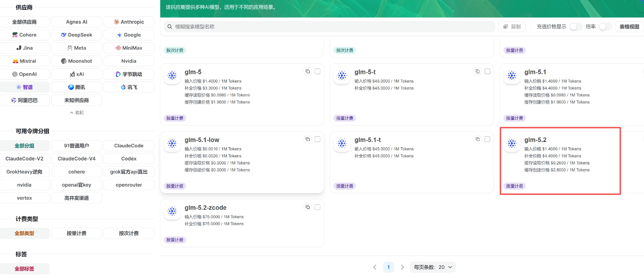Filter by Anthropic supplier
Screen dimensions: 644x278
click(129, 22)
